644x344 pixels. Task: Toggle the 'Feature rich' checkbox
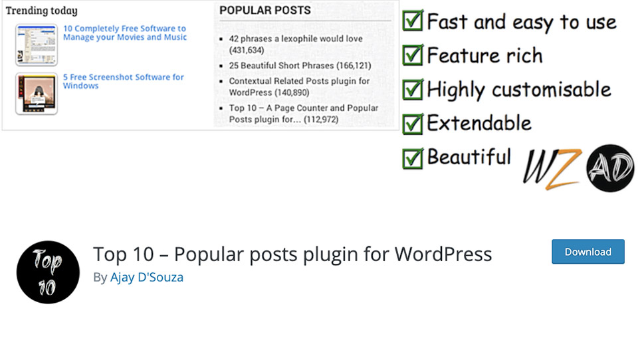coord(412,54)
